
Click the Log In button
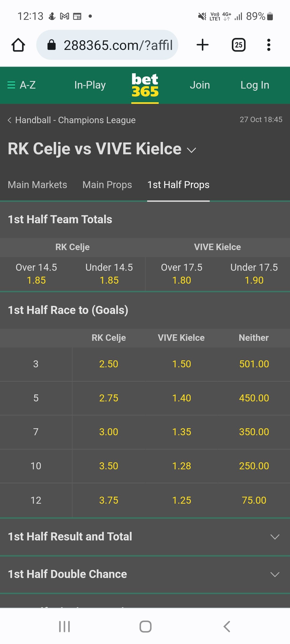pyautogui.click(x=255, y=85)
